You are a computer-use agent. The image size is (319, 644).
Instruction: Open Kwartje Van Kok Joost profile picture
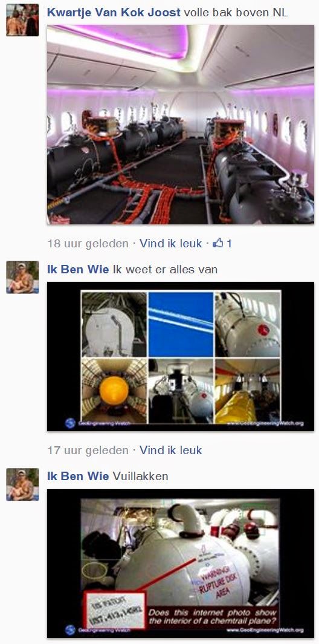coord(22,20)
